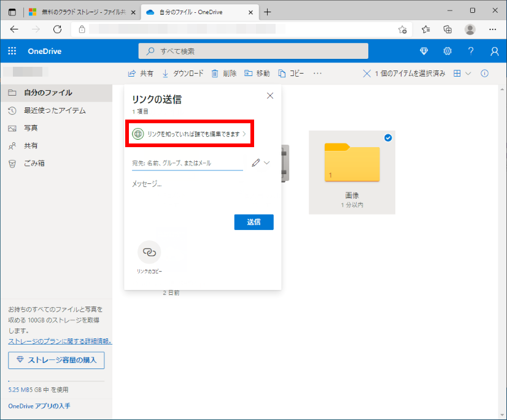Click the Premium diamond icon in header

(x=424, y=51)
